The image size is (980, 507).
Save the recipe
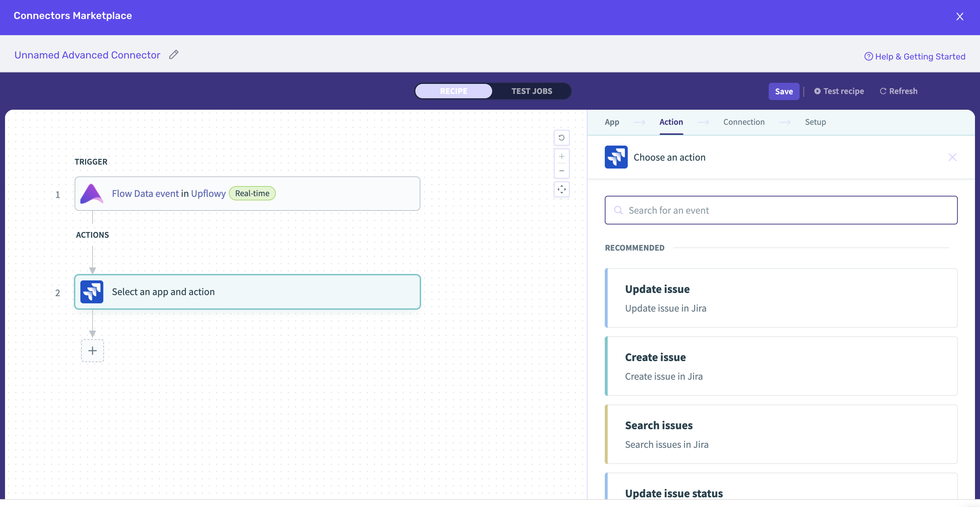(784, 91)
